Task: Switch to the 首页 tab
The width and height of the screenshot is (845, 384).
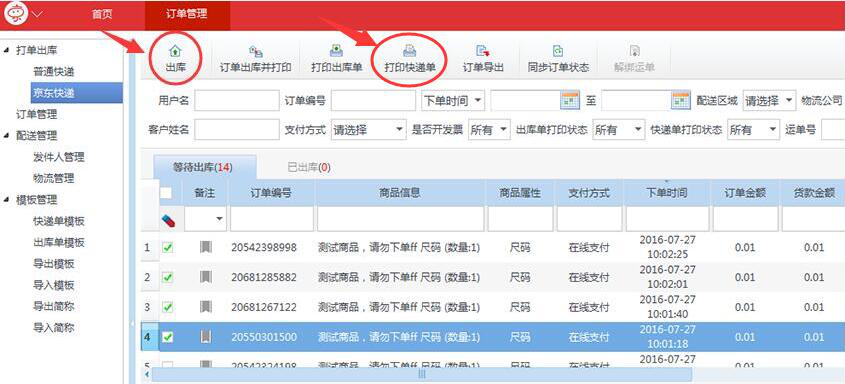Action: coord(102,15)
